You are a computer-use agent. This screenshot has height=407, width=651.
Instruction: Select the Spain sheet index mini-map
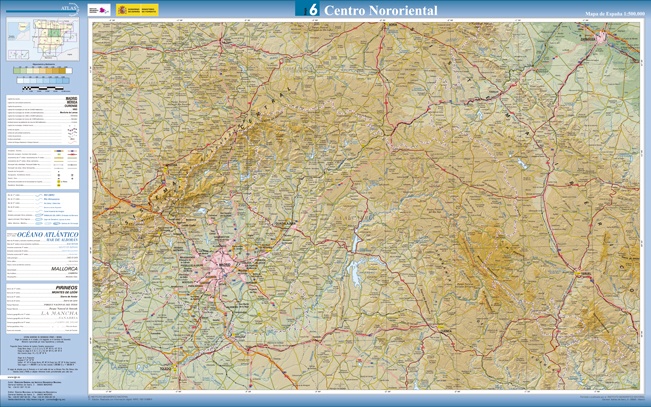(42, 39)
